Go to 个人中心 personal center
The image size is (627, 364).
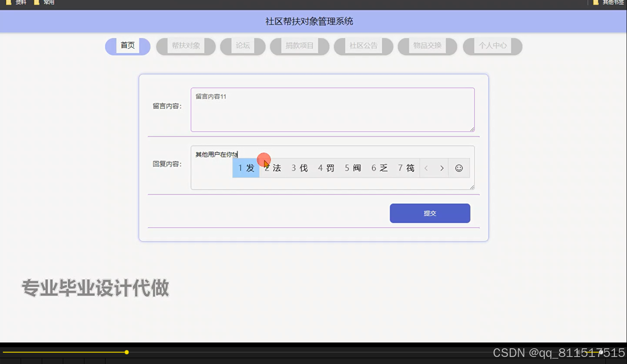(492, 45)
